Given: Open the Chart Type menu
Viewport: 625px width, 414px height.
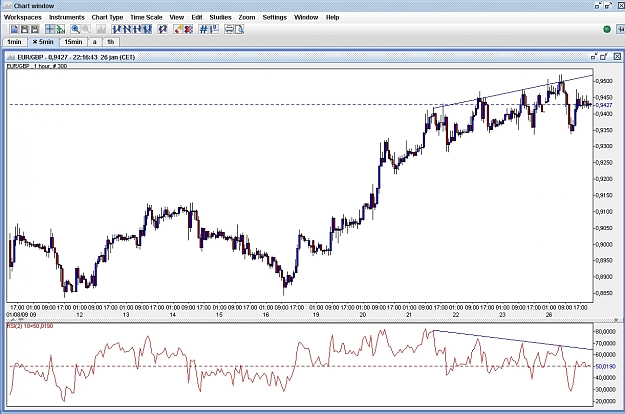Looking at the screenshot, I should click(x=107, y=17).
